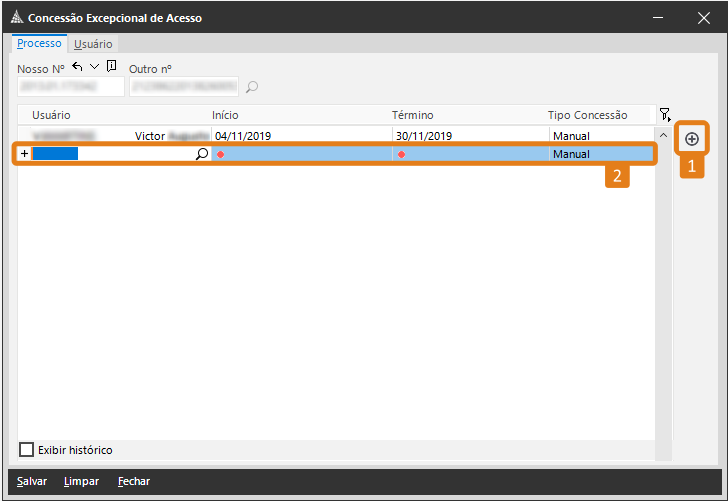Viewport: 728px width, 501px height.
Task: Click the Nosso Nº input field
Action: point(70,87)
